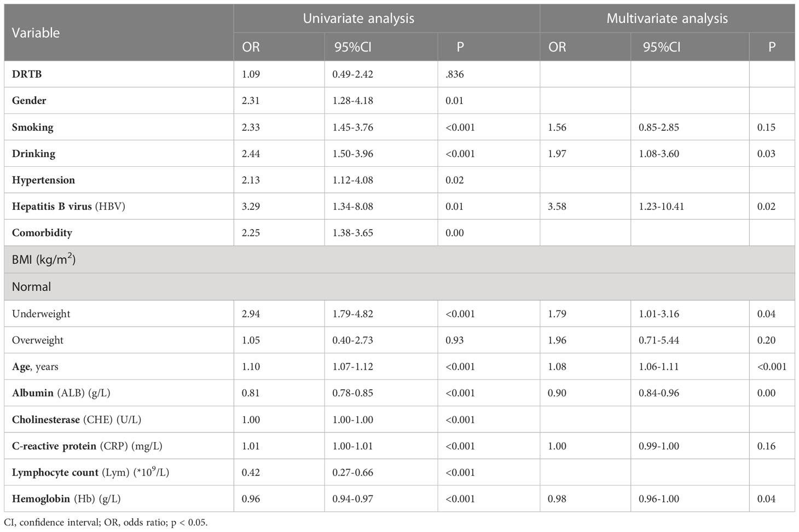Image resolution: width=799 pixels, height=532 pixels.
Task: Click Hepatitis B virus (HBV) label
Action: tap(68, 207)
